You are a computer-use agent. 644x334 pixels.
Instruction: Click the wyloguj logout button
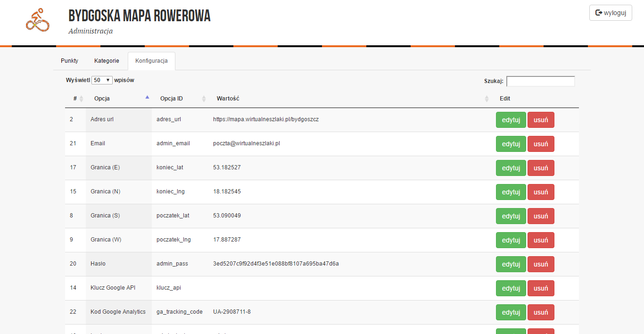(x=610, y=13)
